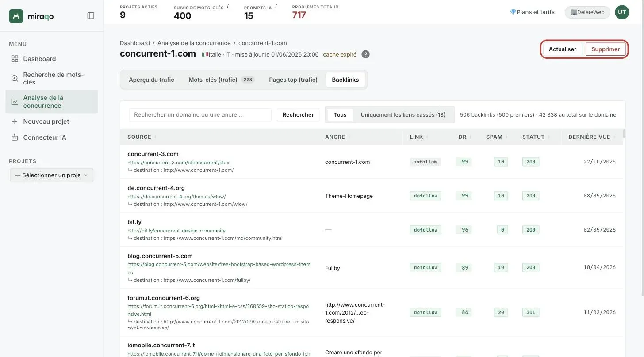Focus the domain or anchor search field
Image resolution: width=644 pixels, height=357 pixels.
(x=200, y=114)
